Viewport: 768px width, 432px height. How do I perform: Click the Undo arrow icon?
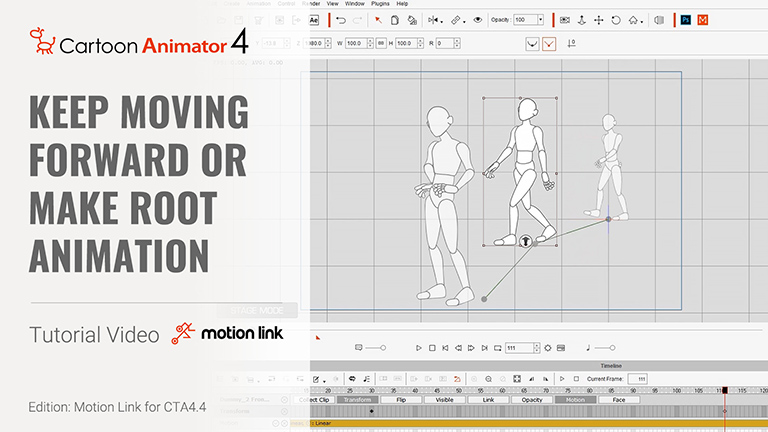[341, 20]
